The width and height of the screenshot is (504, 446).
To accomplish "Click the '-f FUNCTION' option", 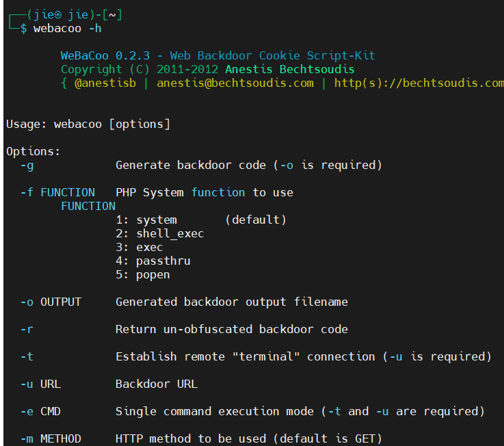I will click(x=57, y=193).
